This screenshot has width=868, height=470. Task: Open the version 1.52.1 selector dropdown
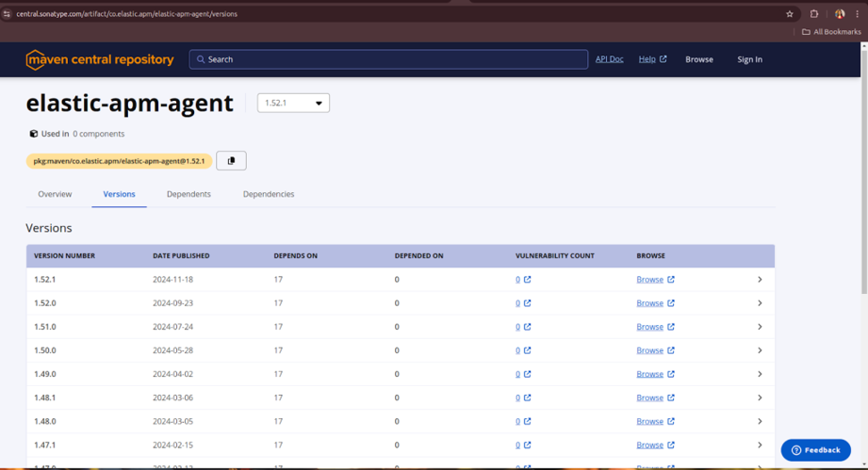point(293,103)
